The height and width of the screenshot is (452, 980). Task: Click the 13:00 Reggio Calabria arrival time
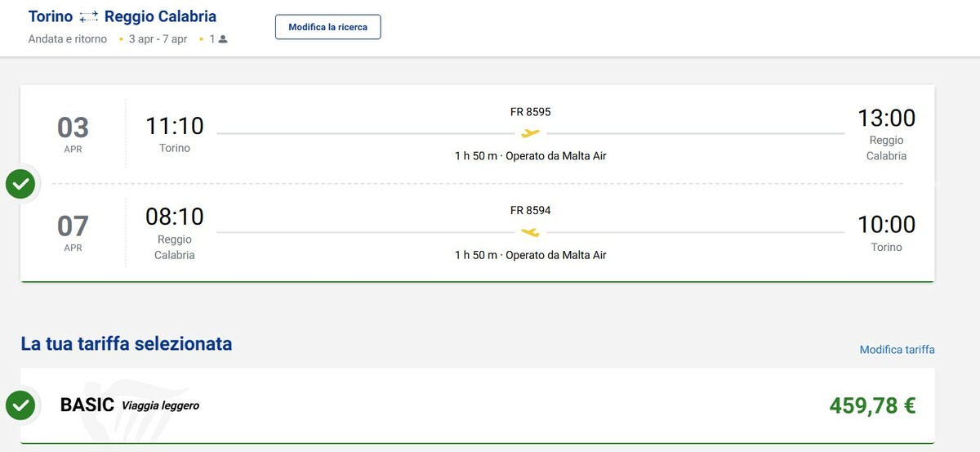click(886, 119)
